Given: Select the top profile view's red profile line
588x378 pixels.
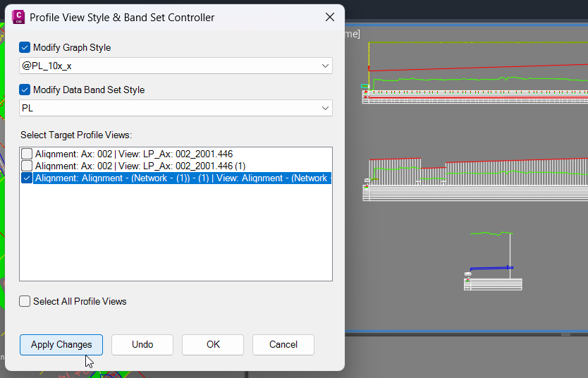Looking at the screenshot, I should click(x=478, y=67).
